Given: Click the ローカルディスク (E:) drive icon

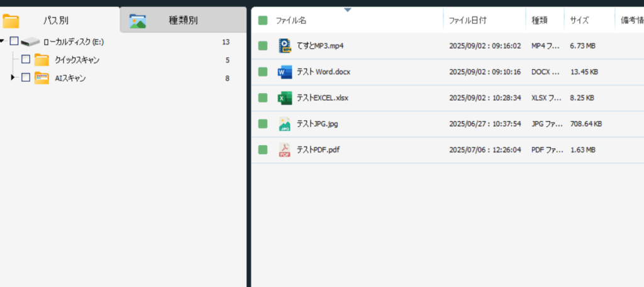Looking at the screenshot, I should click(x=30, y=42).
